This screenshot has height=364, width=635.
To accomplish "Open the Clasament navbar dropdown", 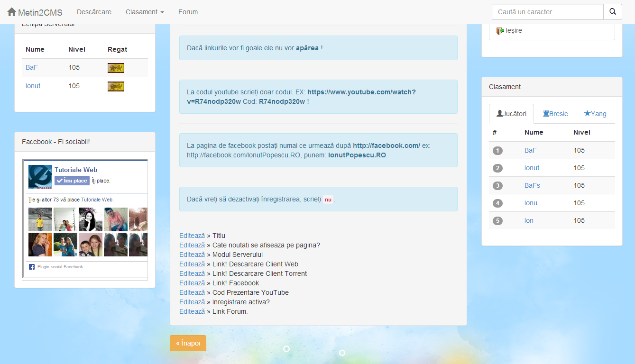I will point(145,12).
